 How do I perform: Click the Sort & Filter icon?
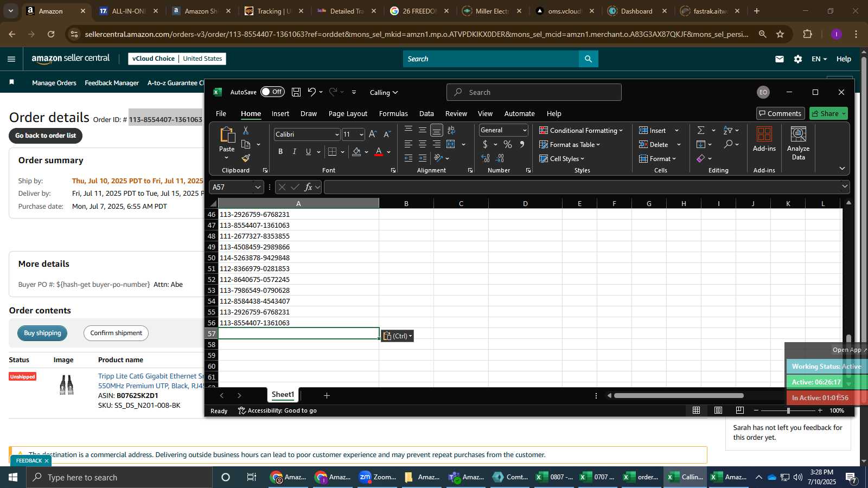click(728, 130)
